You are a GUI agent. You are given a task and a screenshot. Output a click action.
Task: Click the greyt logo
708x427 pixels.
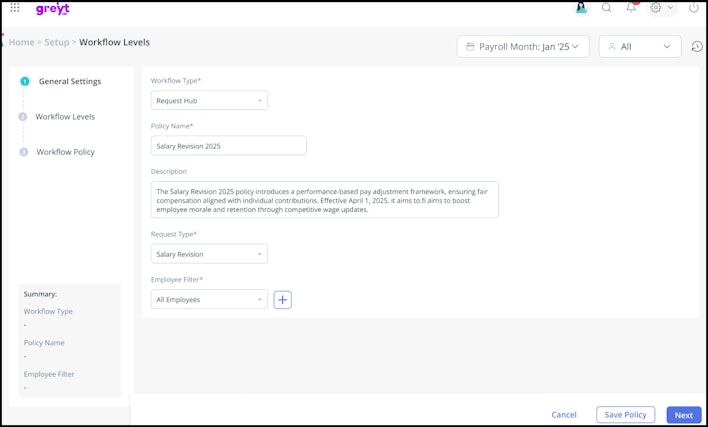(x=53, y=9)
